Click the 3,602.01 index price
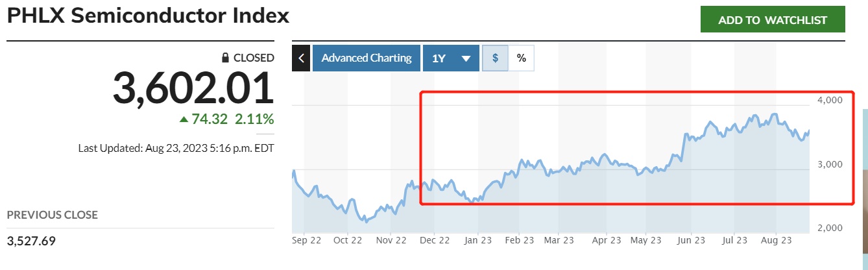Viewport: 868px width, 270px height. point(193,89)
